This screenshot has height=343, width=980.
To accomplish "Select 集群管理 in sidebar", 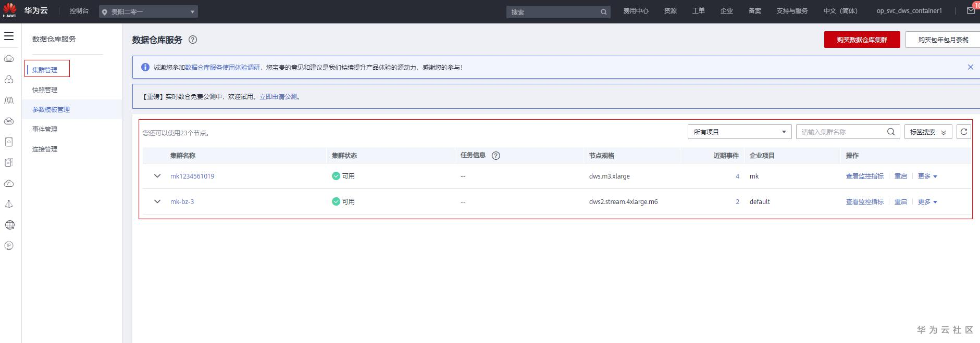I will point(45,70).
